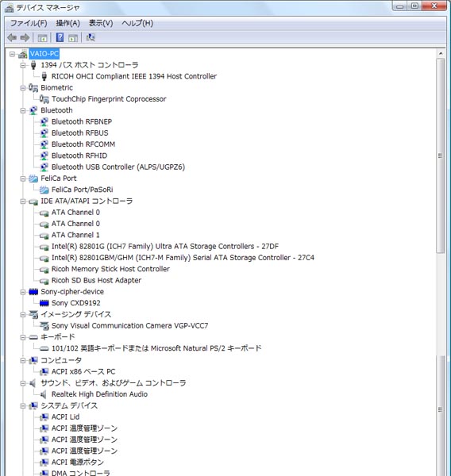Collapse the VAIO-PC root node
The height and width of the screenshot is (476, 451).
tap(12, 54)
